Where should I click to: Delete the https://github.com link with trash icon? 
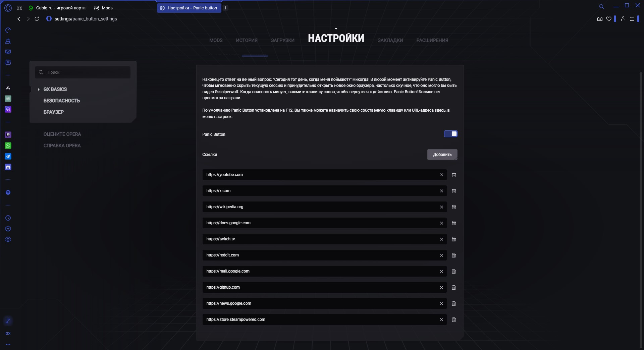(454, 287)
